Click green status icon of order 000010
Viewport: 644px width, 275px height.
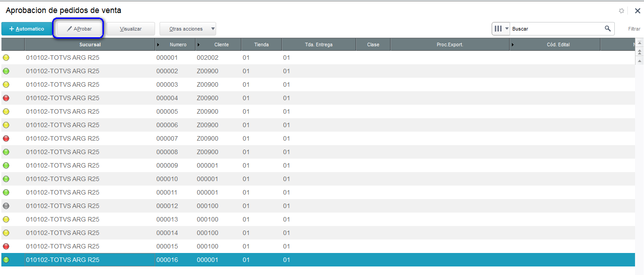point(6,179)
